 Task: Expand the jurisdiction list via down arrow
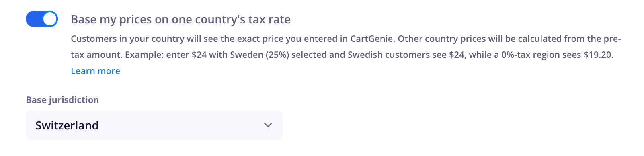(x=268, y=125)
